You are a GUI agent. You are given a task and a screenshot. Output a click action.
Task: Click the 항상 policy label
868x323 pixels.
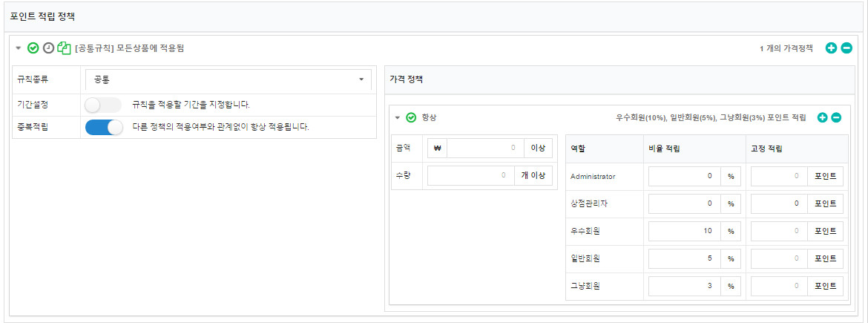429,117
